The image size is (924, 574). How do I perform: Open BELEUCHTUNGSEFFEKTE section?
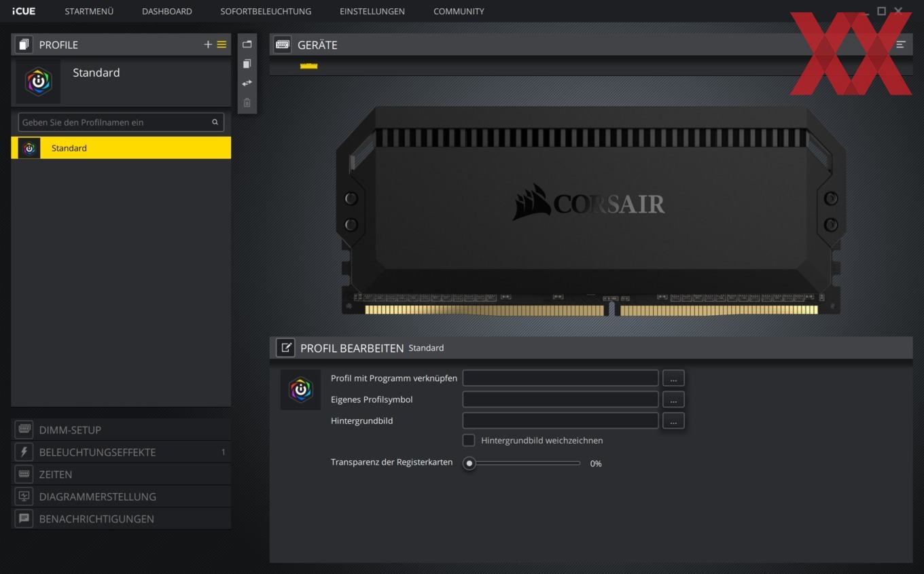[x=121, y=452]
